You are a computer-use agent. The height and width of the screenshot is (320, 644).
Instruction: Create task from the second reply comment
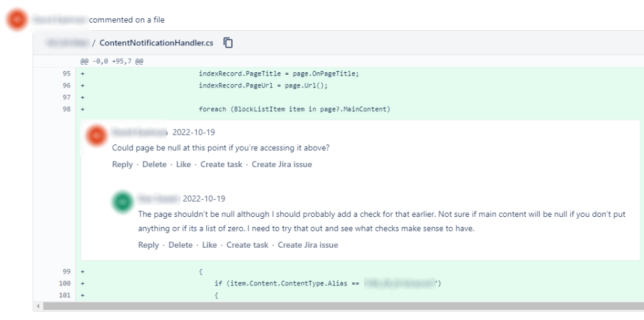coord(247,245)
